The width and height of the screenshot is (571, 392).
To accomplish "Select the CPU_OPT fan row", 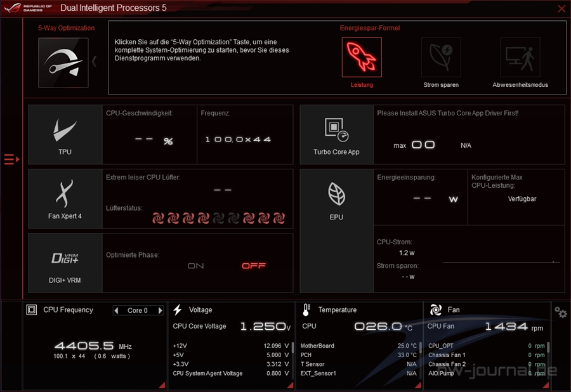I will point(487,346).
